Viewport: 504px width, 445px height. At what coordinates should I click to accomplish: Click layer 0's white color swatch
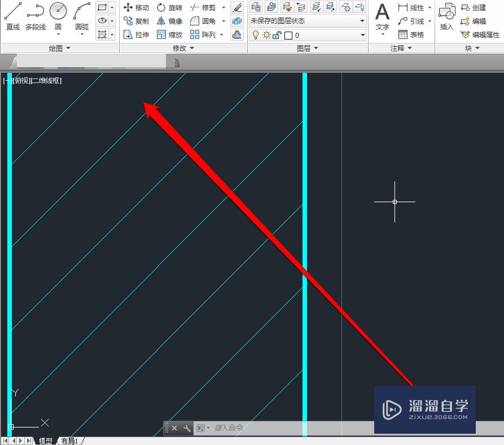pos(288,35)
